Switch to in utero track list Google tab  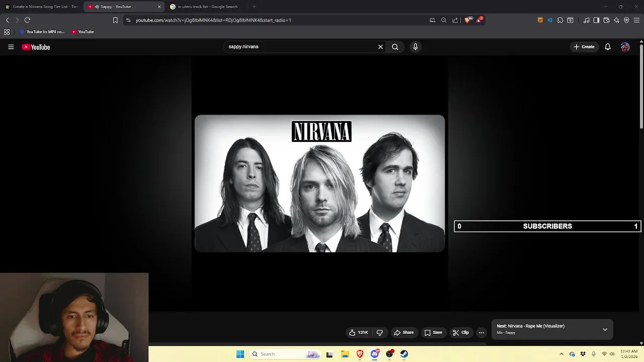pyautogui.click(x=207, y=7)
